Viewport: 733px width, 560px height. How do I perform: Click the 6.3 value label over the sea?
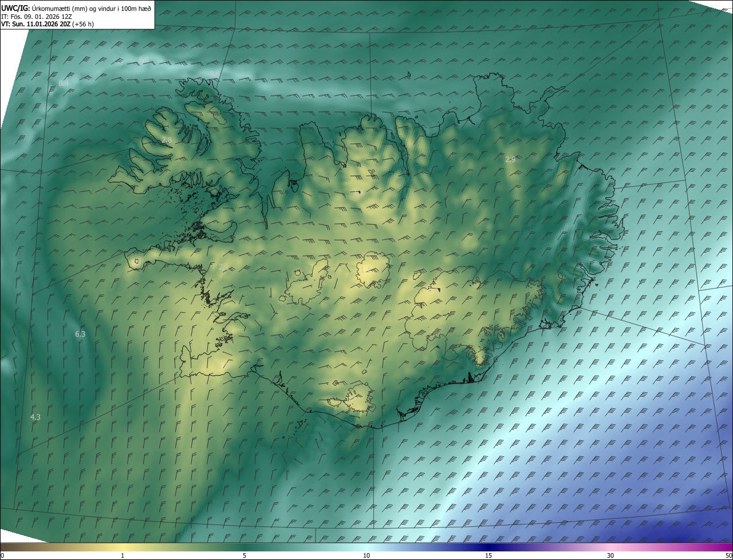coord(80,334)
